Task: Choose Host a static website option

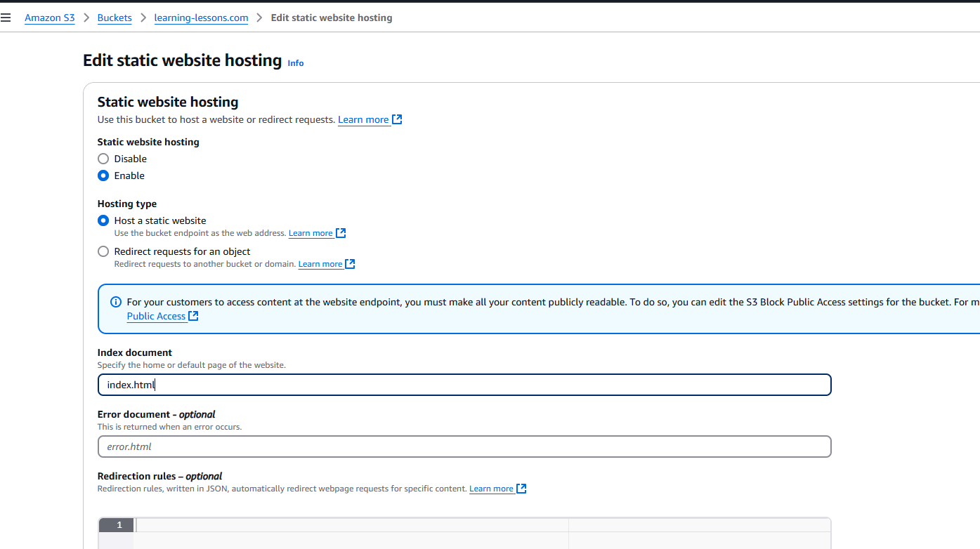Action: tap(103, 220)
